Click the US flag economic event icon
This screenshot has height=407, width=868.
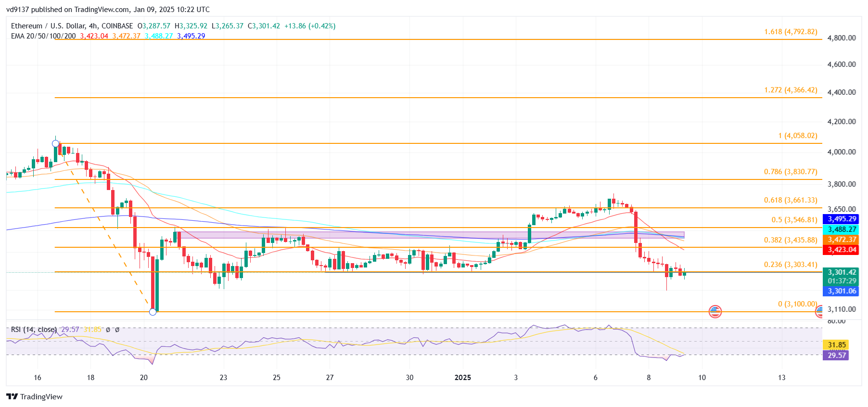pos(715,311)
